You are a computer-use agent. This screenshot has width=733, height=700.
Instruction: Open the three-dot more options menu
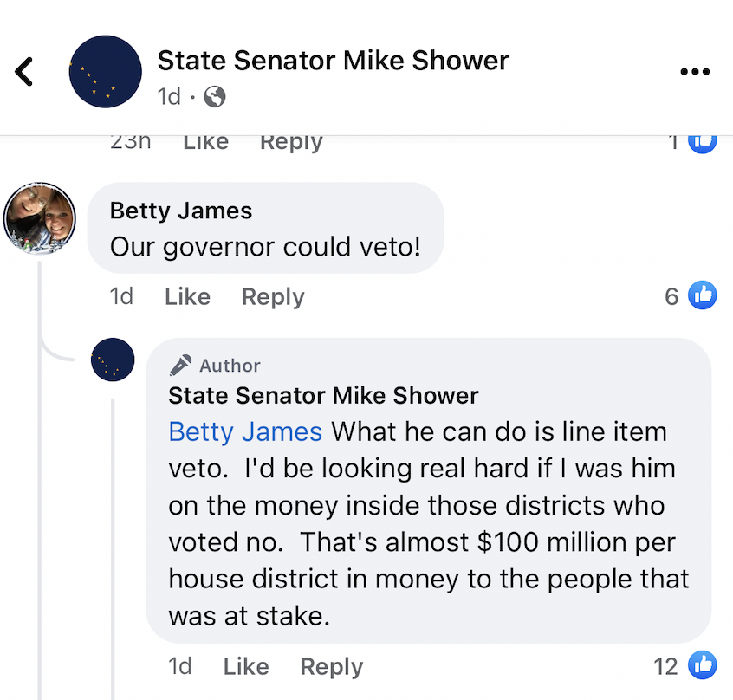(695, 72)
